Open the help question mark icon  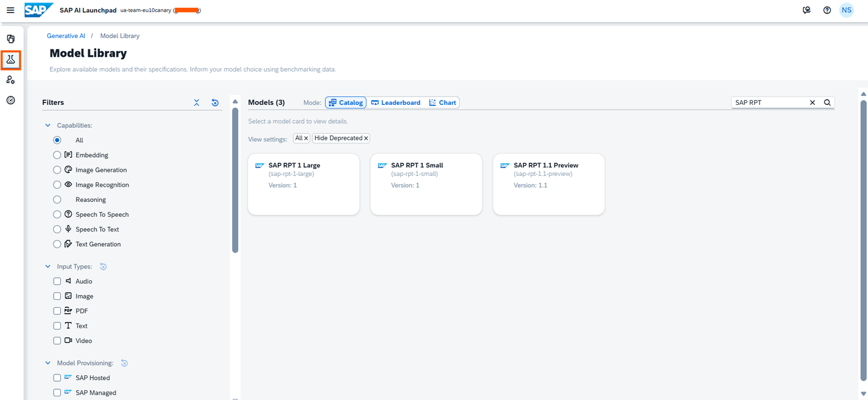(x=827, y=10)
